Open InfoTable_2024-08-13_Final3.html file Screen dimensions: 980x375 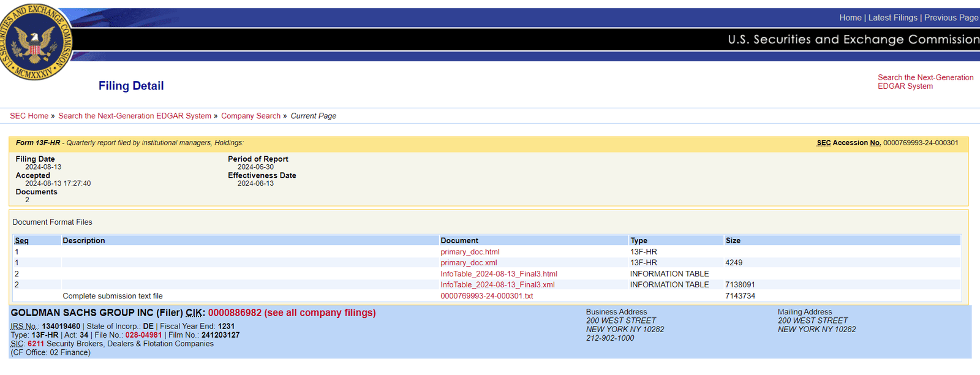499,274
